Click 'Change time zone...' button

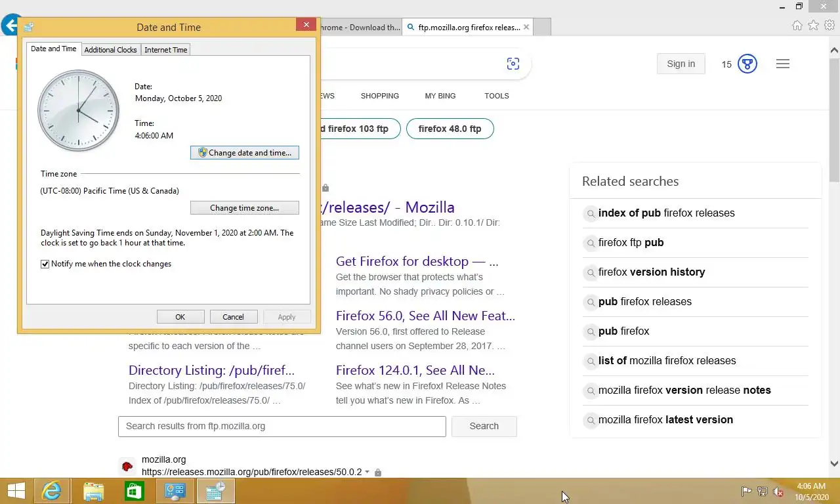pos(245,207)
